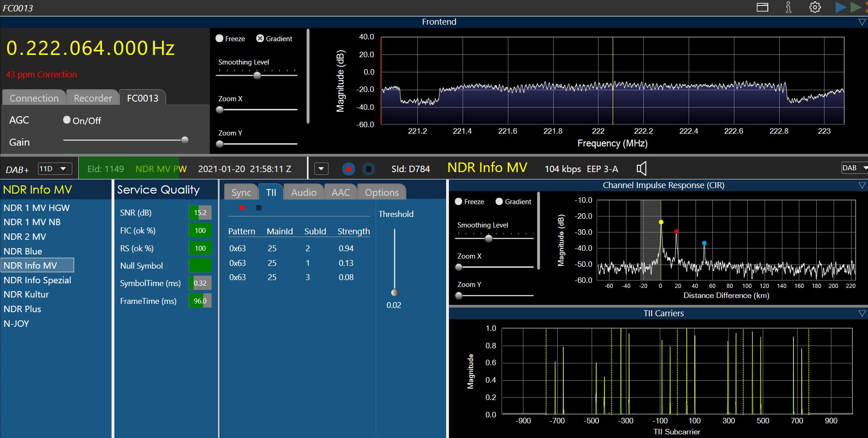
Task: Enable Gradient in the CIR panel
Action: [x=499, y=201]
